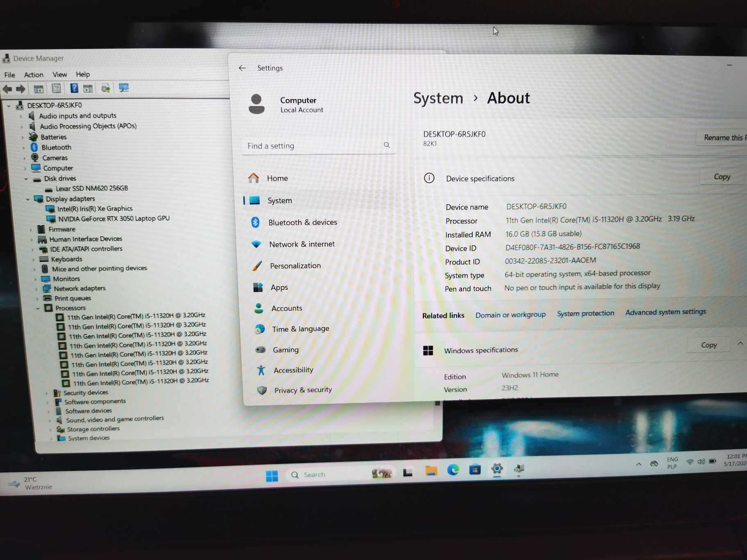The width and height of the screenshot is (747, 560).
Task: Open the View menu in Device Manager
Action: 60,75
